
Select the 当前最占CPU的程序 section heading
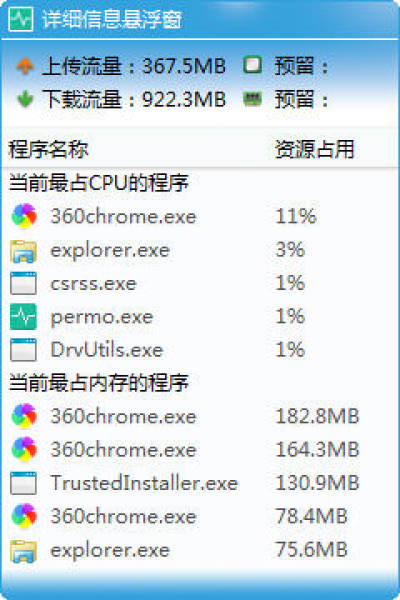99,183
